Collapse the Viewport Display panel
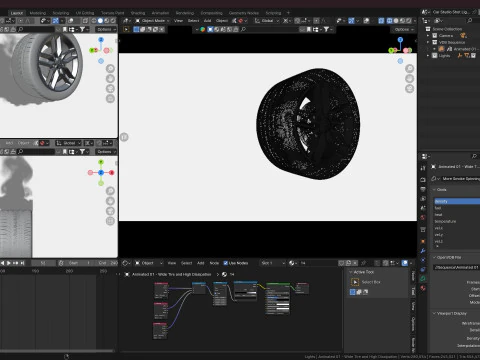Image resolution: width=480 pixels, height=360 pixels. tap(434, 314)
